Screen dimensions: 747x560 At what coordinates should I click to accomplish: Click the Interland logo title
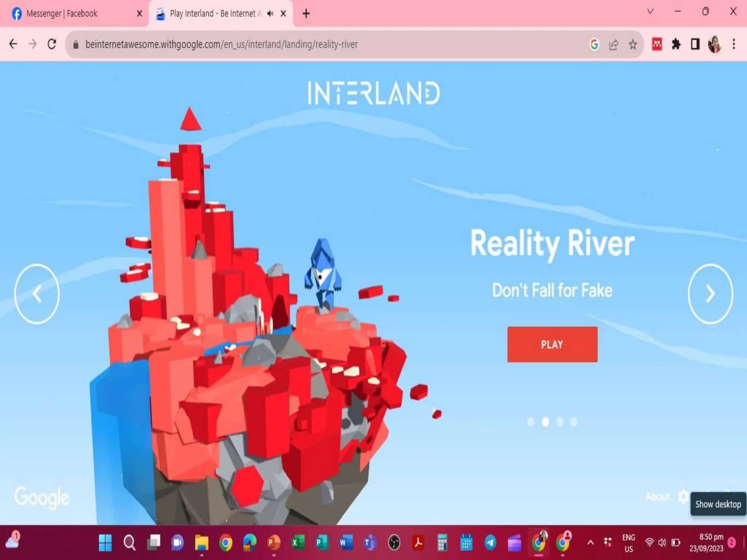(x=373, y=93)
